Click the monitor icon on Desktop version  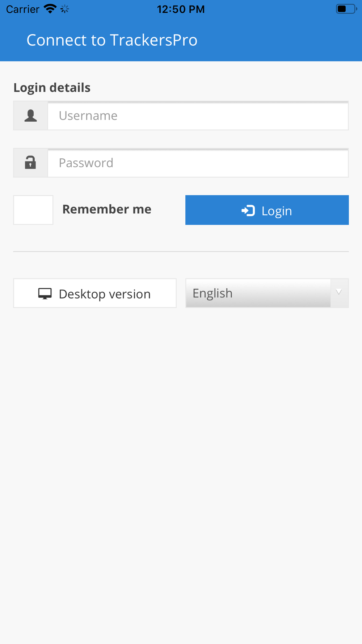tap(45, 294)
